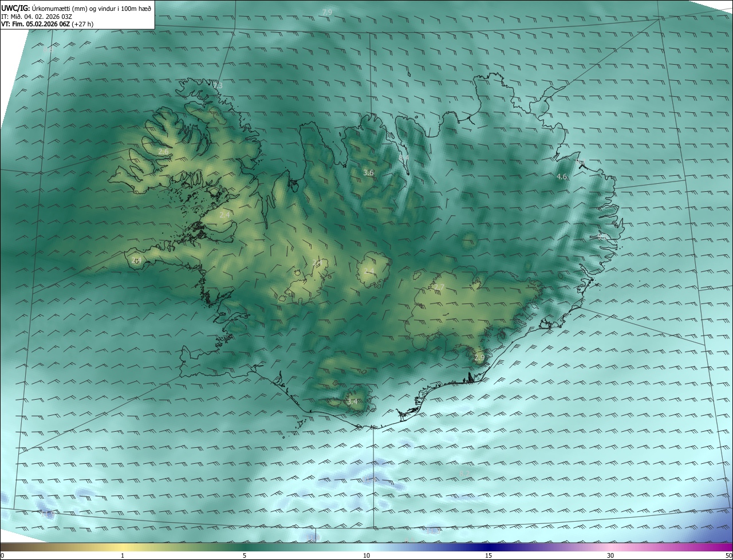The width and height of the screenshot is (733, 560).
Task: Click the 7.3 value label on the map
Action: [218, 85]
